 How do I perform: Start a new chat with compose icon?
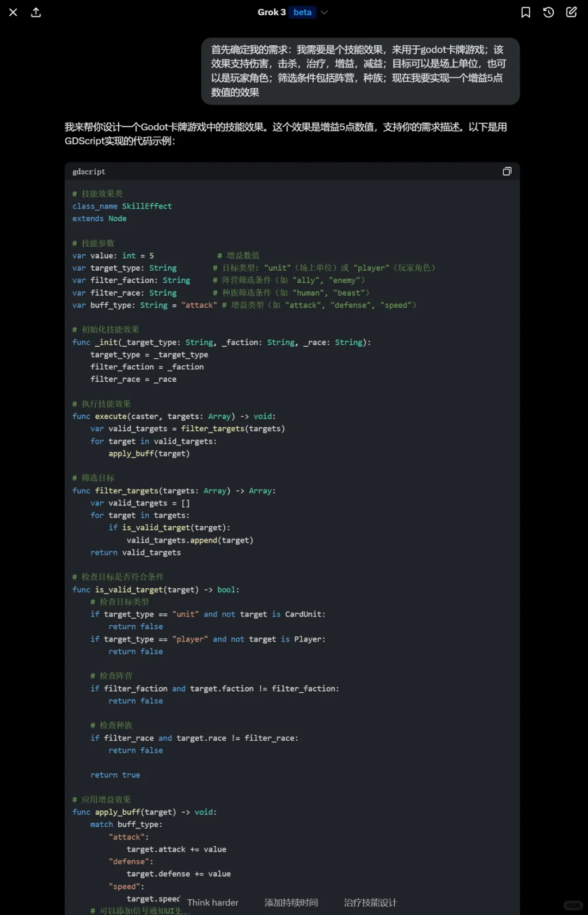pos(571,13)
